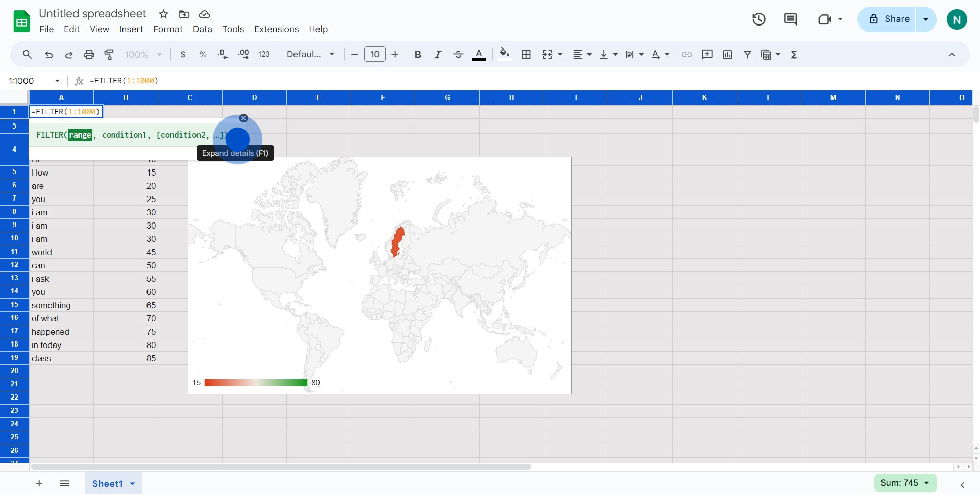The image size is (980, 495).
Task: Click the add new sheet button
Action: 39,483
